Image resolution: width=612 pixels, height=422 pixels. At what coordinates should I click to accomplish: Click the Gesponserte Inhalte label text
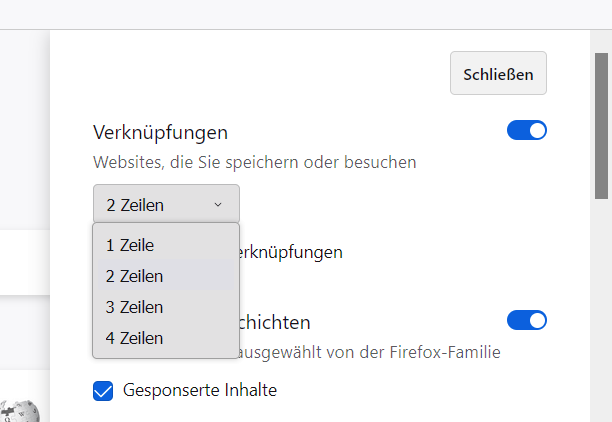pyautogui.click(x=199, y=390)
